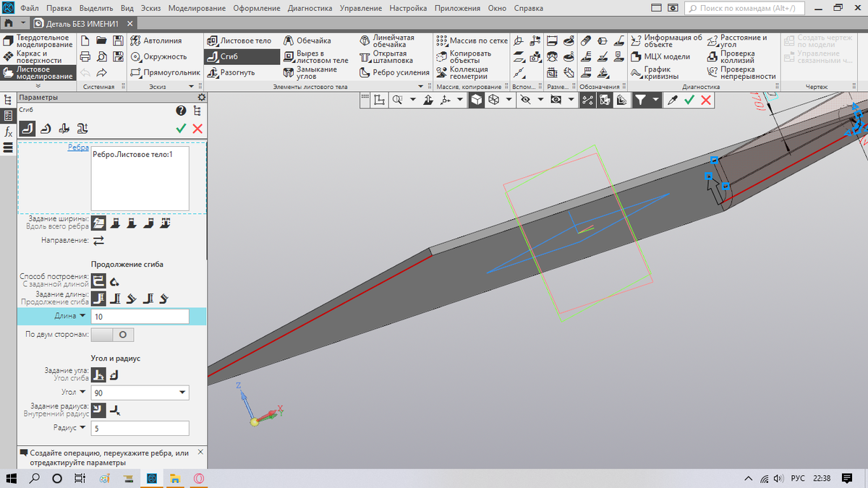Viewport: 868px width, 488px height.
Task: Open the Файл menu
Action: pyautogui.click(x=30, y=9)
